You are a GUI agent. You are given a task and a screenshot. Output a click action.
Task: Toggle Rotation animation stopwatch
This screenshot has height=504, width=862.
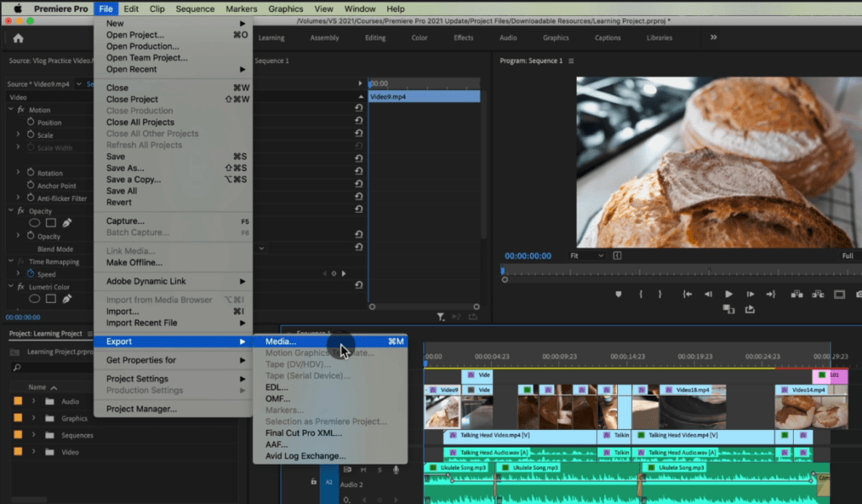(31, 172)
